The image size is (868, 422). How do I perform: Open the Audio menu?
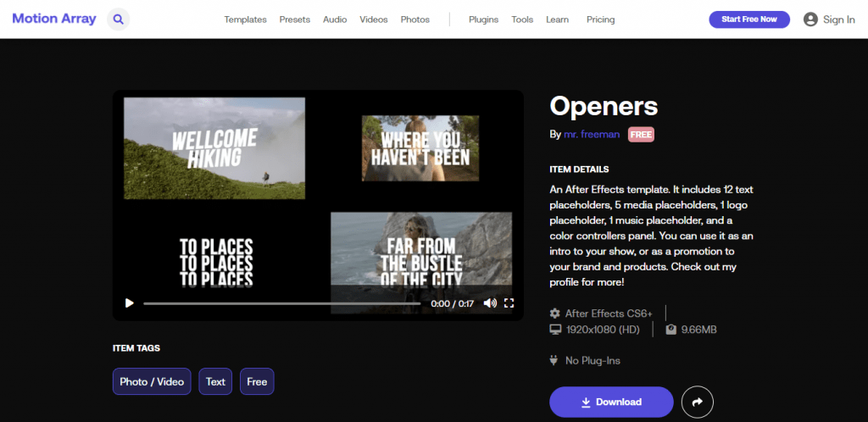tap(335, 19)
